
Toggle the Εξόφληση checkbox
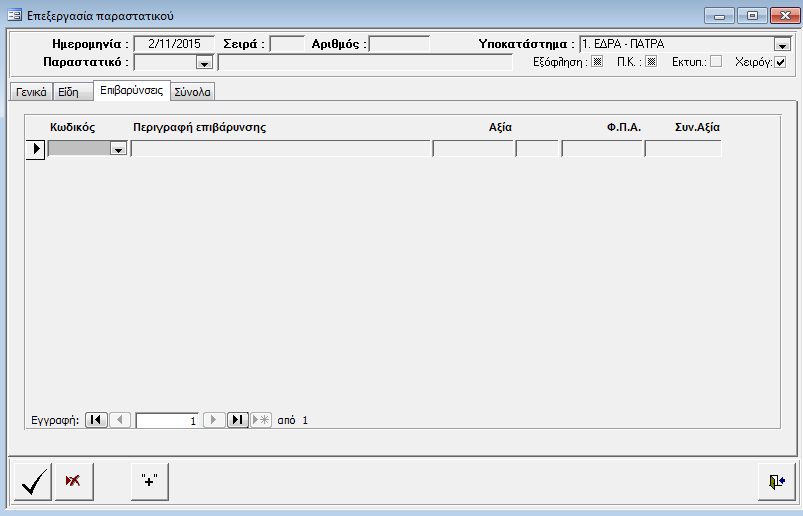[x=598, y=62]
